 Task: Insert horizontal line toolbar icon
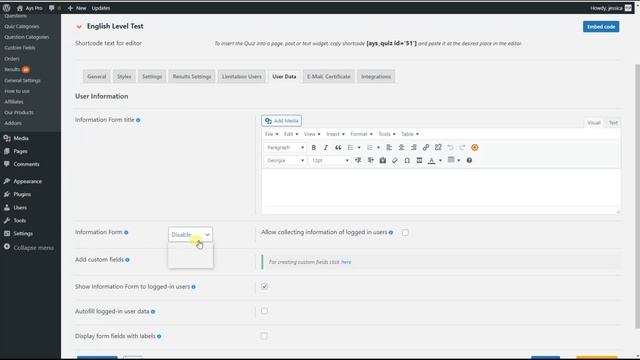tap(419, 160)
